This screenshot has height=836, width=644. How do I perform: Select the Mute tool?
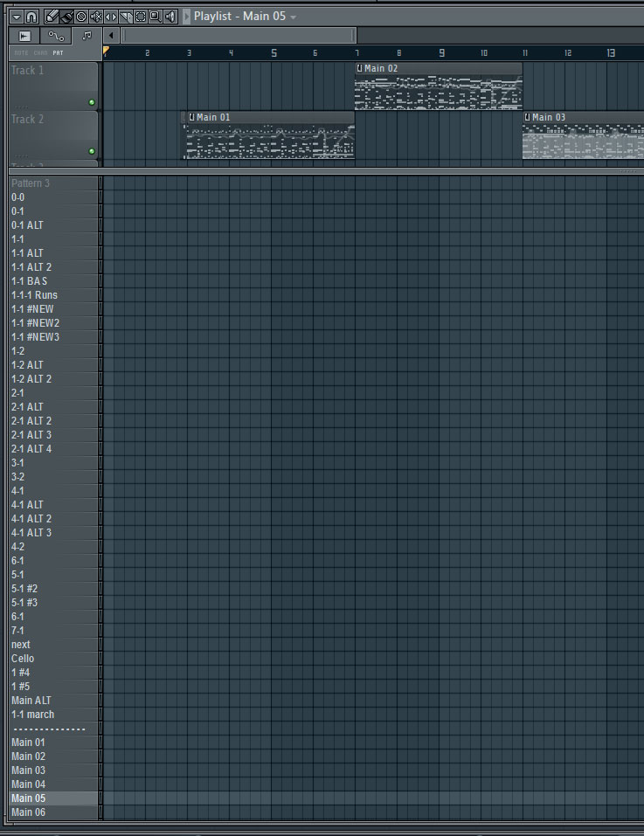tap(96, 17)
